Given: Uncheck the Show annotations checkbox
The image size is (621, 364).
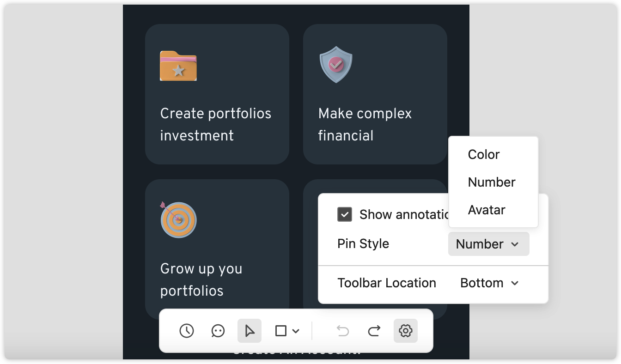Looking at the screenshot, I should pyautogui.click(x=345, y=214).
